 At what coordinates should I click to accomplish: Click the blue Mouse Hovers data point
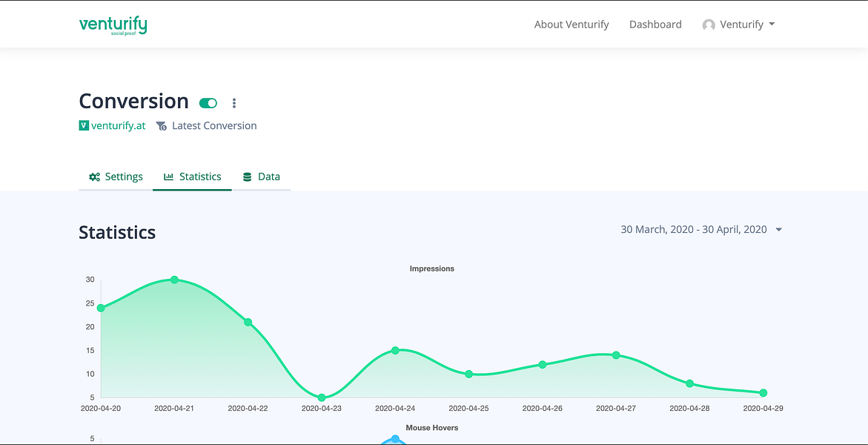point(395,440)
